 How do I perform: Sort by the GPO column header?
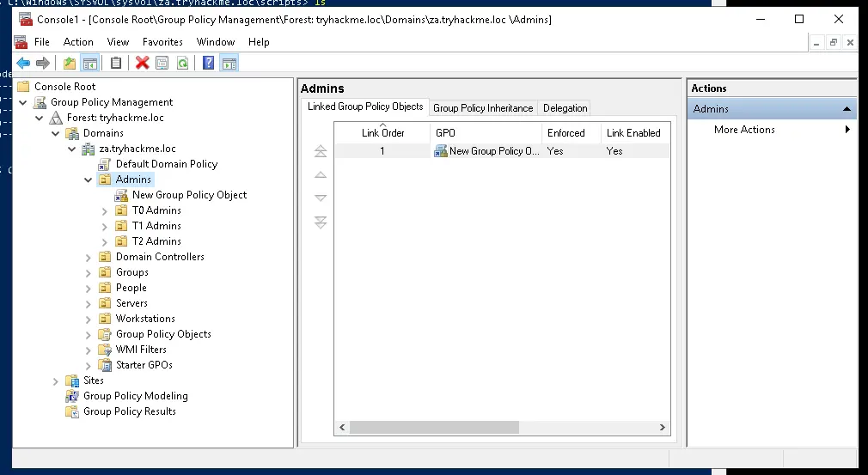click(486, 133)
